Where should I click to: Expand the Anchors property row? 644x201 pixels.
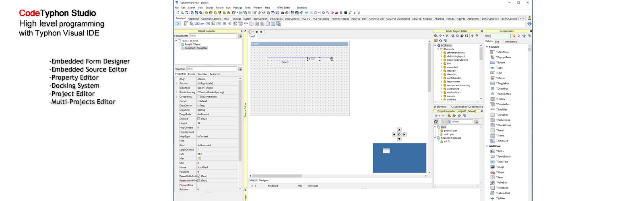tap(177, 84)
